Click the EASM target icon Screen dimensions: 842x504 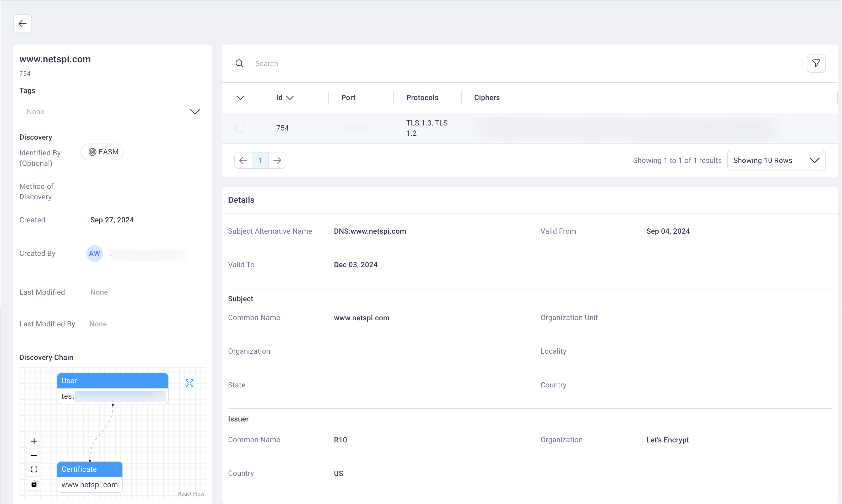93,152
